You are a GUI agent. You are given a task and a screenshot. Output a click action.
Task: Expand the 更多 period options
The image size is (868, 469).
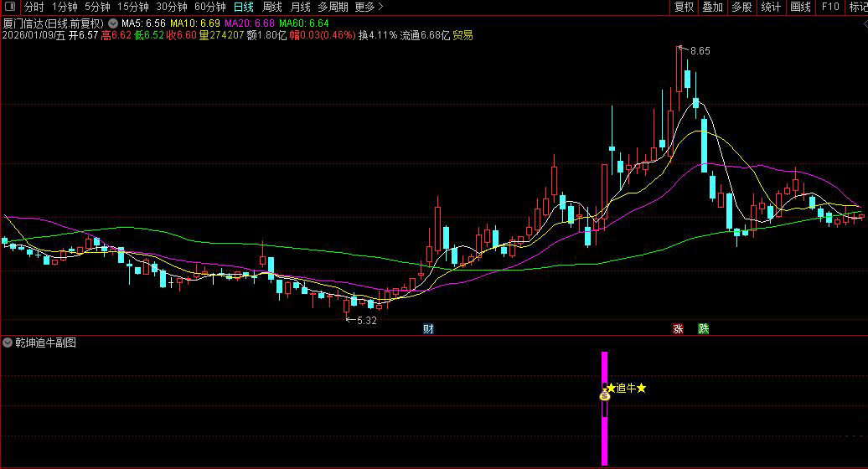tap(369, 8)
